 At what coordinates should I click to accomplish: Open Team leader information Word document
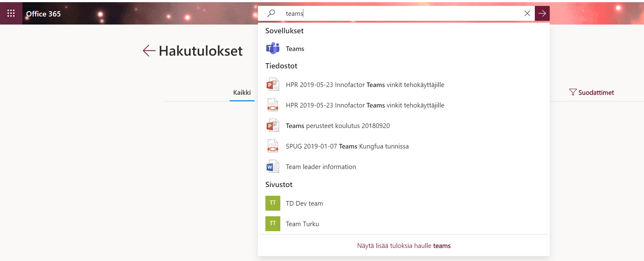[x=320, y=167]
